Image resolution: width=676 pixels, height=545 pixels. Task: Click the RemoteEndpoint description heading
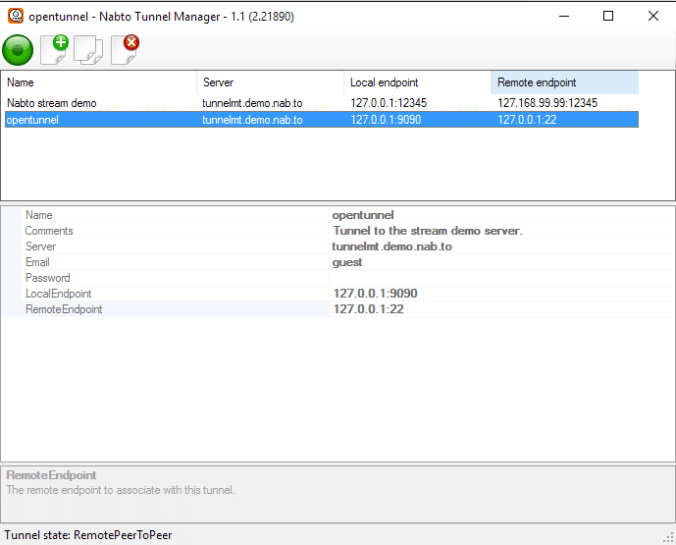(x=51, y=475)
